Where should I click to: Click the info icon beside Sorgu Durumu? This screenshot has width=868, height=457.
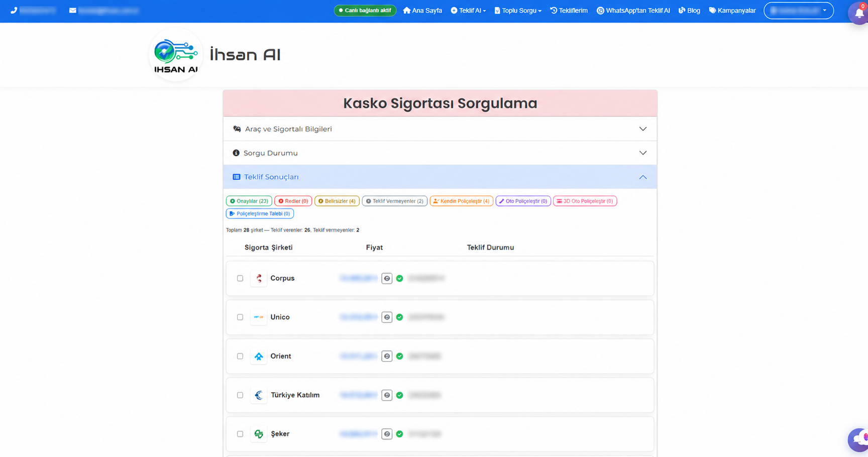(x=236, y=153)
